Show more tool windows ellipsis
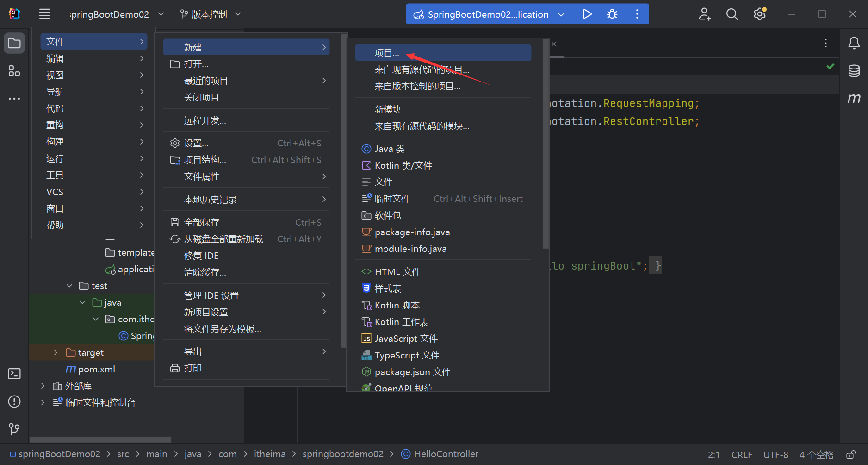This screenshot has width=868, height=465. (x=14, y=99)
